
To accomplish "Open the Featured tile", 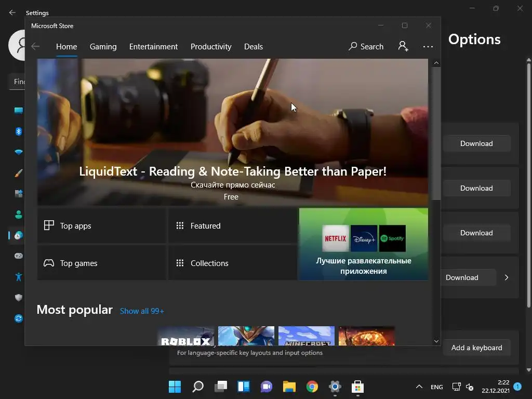I will [233, 225].
